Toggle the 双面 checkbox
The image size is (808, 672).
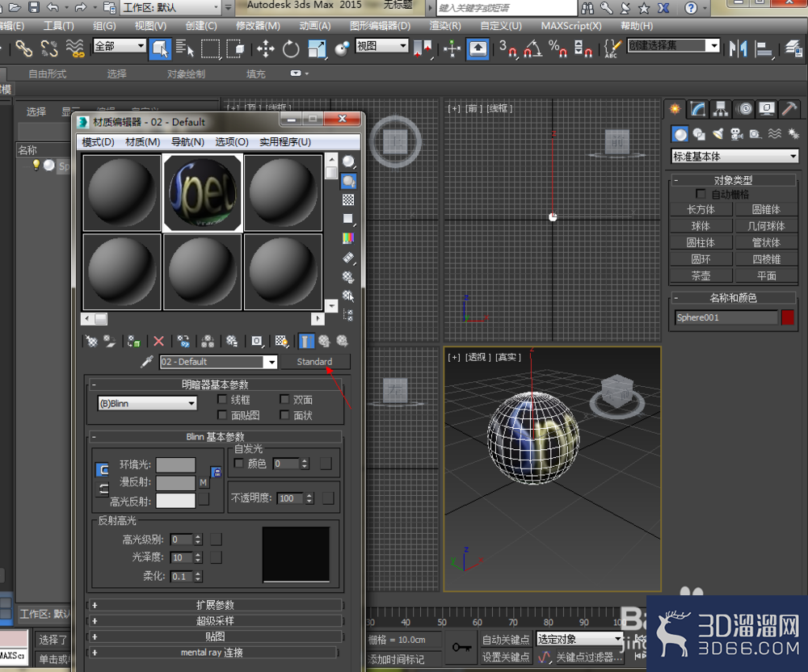(x=285, y=399)
